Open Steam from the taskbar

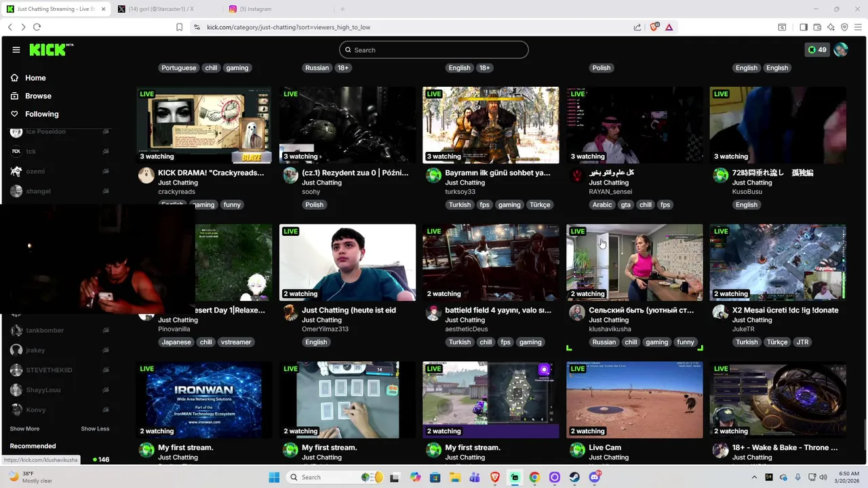click(574, 477)
